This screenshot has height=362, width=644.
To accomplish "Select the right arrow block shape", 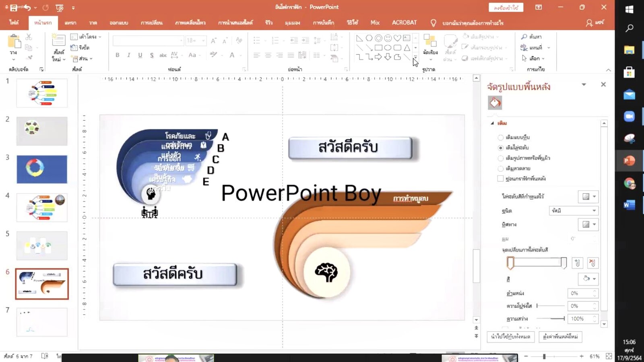I will coord(378,57).
